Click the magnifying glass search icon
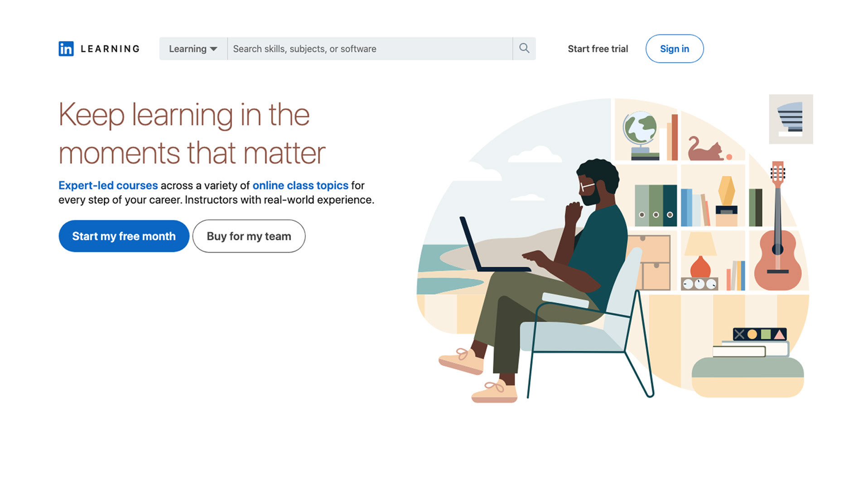The image size is (868, 489). click(524, 48)
